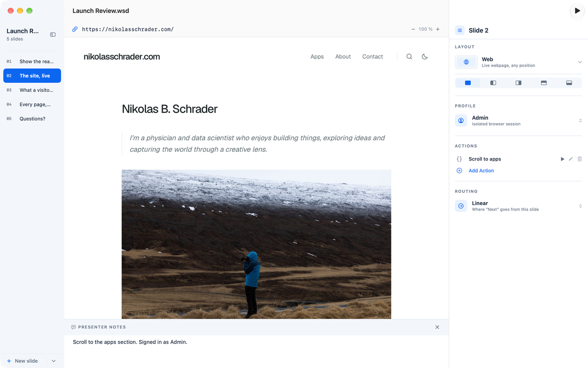The width and height of the screenshot is (588, 368).
Task: Click the presenter notes text area
Action: click(x=256, y=351)
